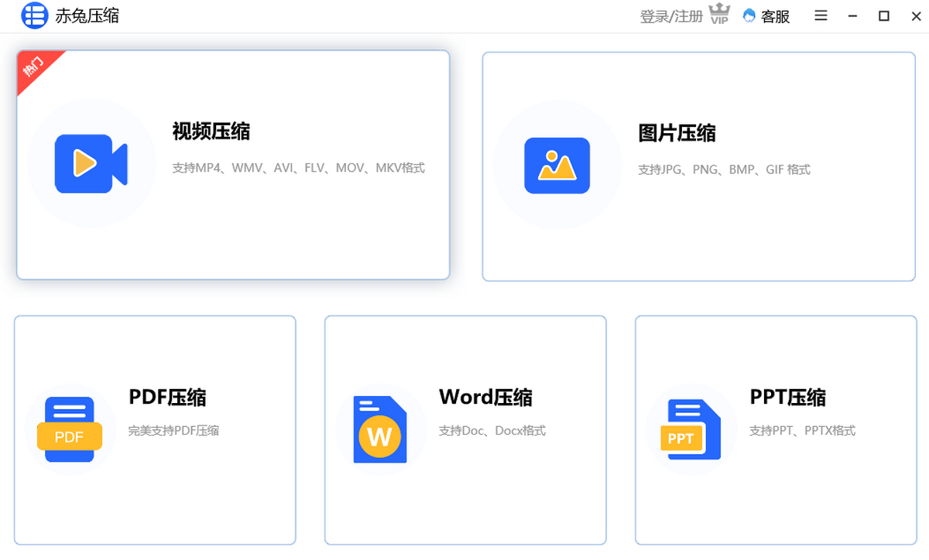Image resolution: width=929 pixels, height=560 pixels.
Task: Click the Word document icon
Action: click(x=379, y=430)
